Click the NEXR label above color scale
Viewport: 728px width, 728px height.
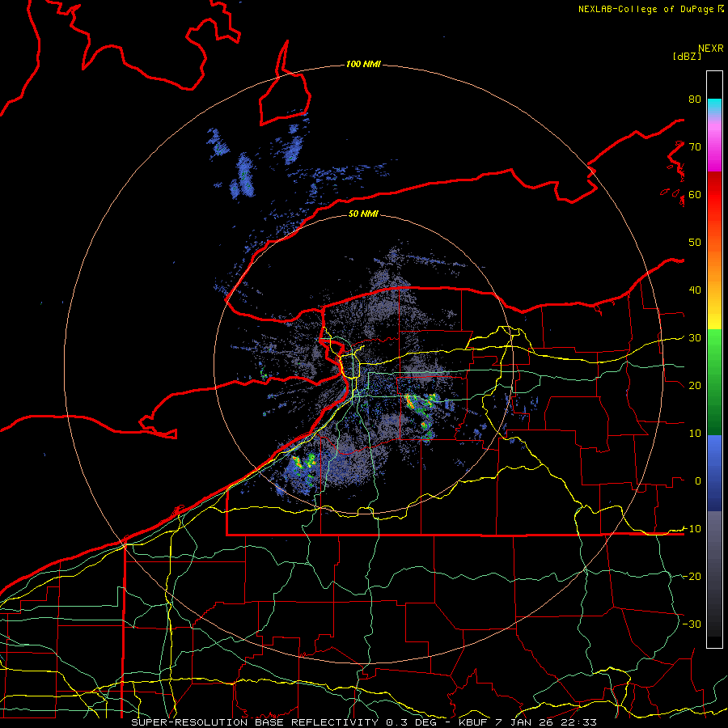point(710,49)
